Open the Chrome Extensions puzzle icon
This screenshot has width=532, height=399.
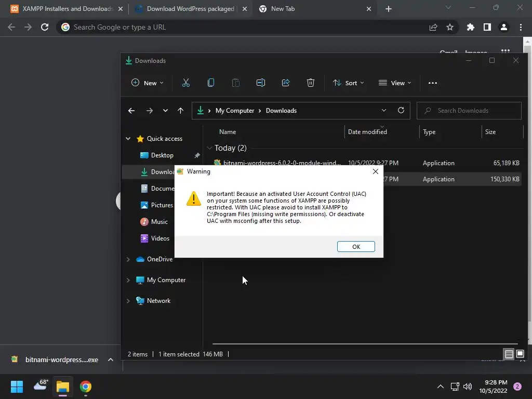(471, 27)
